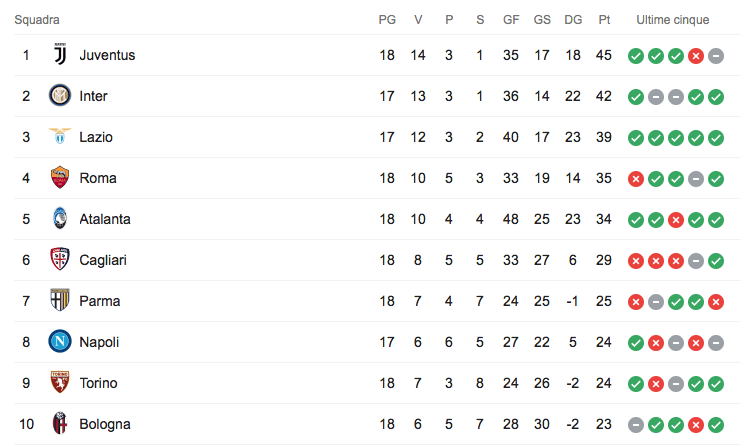Click the Torino club crest
741x445 pixels.
59,383
